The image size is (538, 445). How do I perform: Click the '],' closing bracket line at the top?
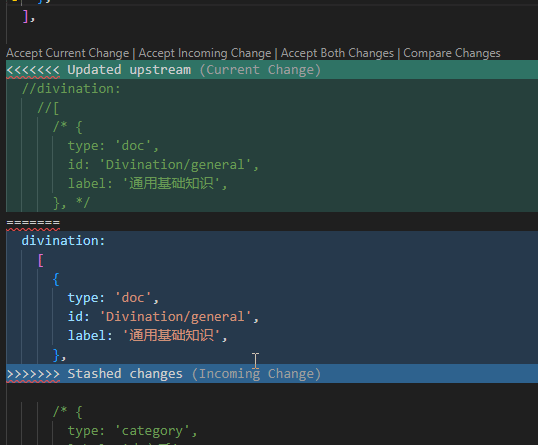(29, 16)
